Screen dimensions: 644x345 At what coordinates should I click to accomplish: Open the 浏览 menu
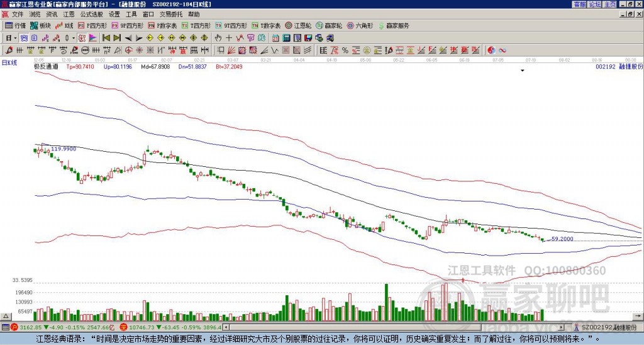pos(35,14)
